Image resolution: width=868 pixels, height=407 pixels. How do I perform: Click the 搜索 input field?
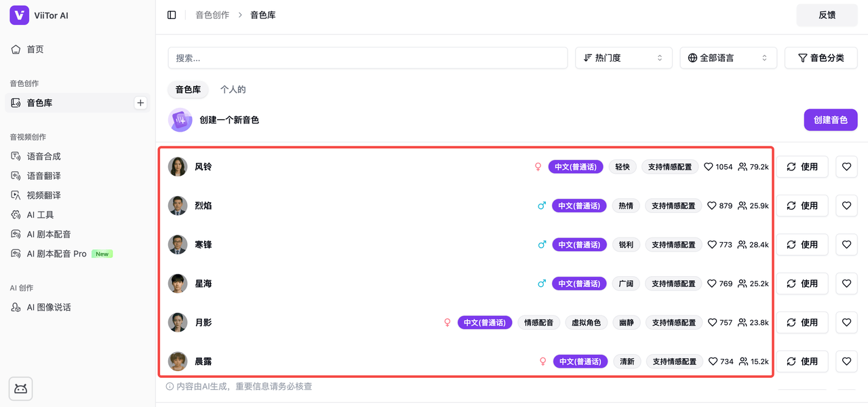pos(368,58)
